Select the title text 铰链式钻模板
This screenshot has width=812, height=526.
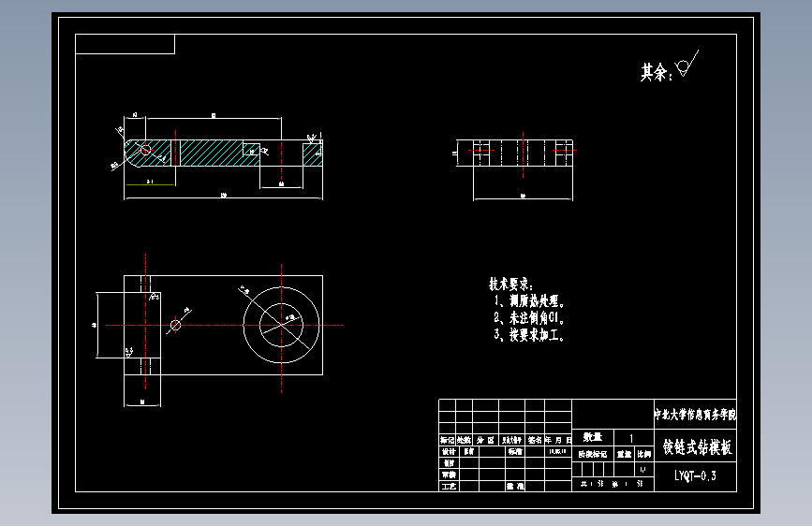(x=697, y=446)
